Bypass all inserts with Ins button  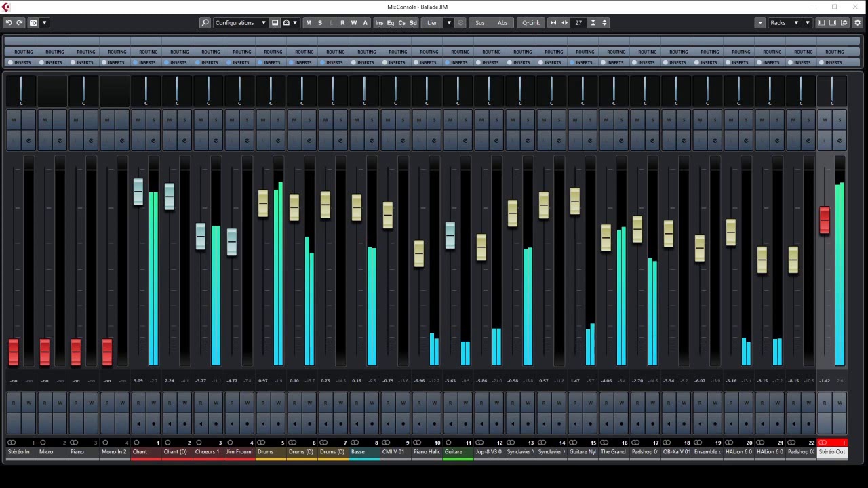tap(379, 22)
